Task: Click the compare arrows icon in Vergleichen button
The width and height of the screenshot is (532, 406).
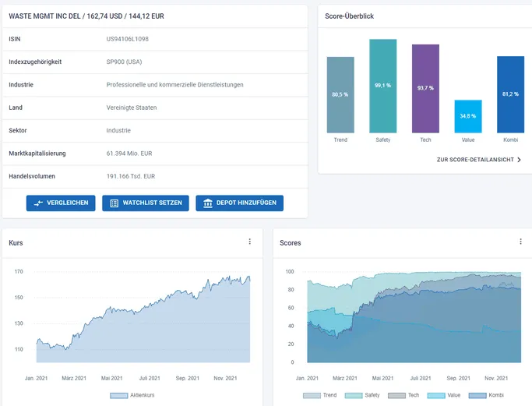Action: pyautogui.click(x=38, y=203)
